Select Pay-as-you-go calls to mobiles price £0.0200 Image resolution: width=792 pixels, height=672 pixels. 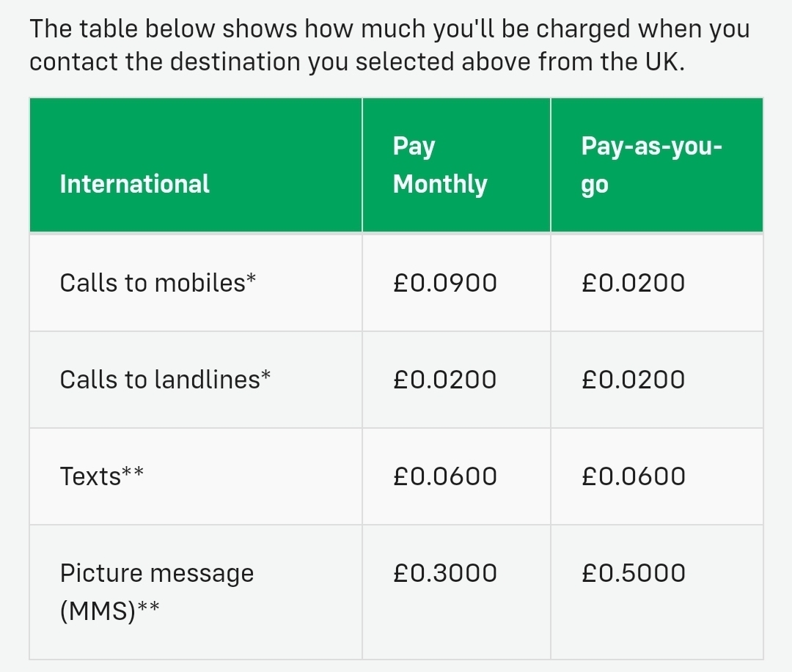(x=634, y=283)
